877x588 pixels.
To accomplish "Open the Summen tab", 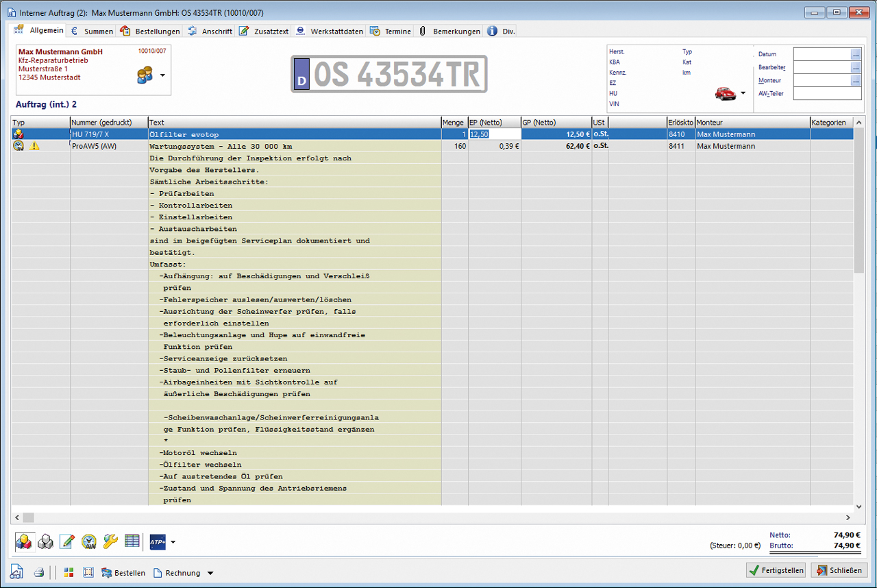I will pyautogui.click(x=91, y=31).
